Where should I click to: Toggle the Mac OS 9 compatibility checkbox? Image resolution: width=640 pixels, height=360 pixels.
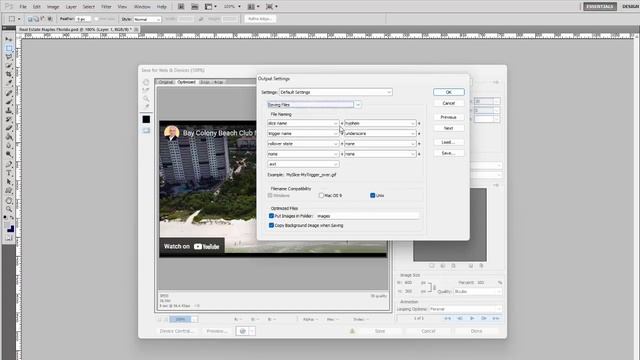pos(321,196)
